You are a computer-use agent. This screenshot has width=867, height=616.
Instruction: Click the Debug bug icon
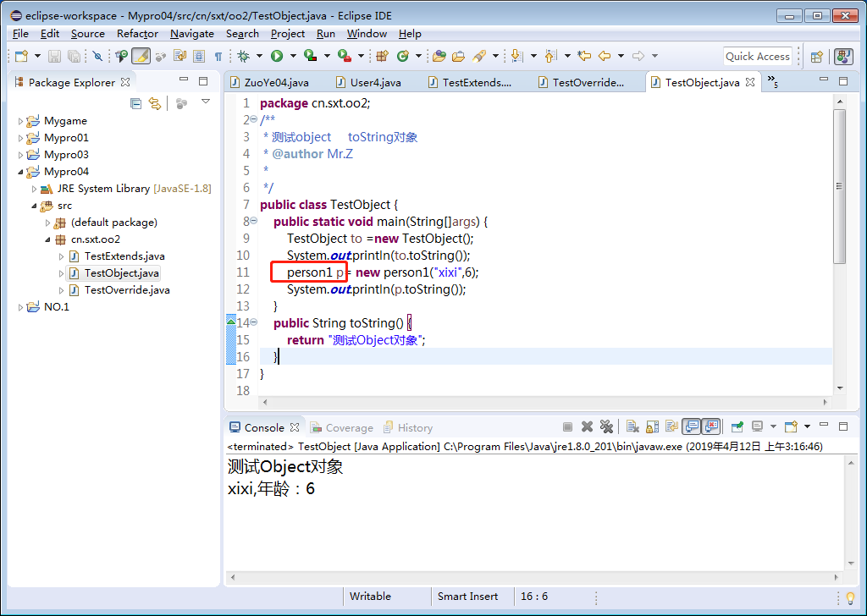(x=243, y=56)
